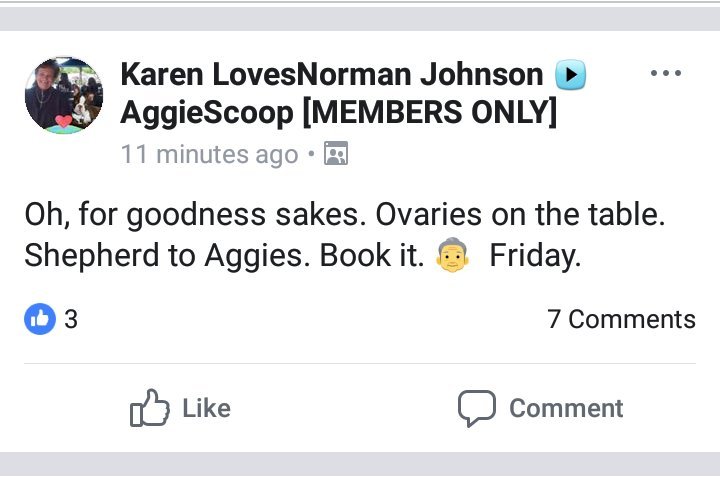This screenshot has height=493, width=720.
Task: Click the old man emoji in the post
Action: point(452,256)
